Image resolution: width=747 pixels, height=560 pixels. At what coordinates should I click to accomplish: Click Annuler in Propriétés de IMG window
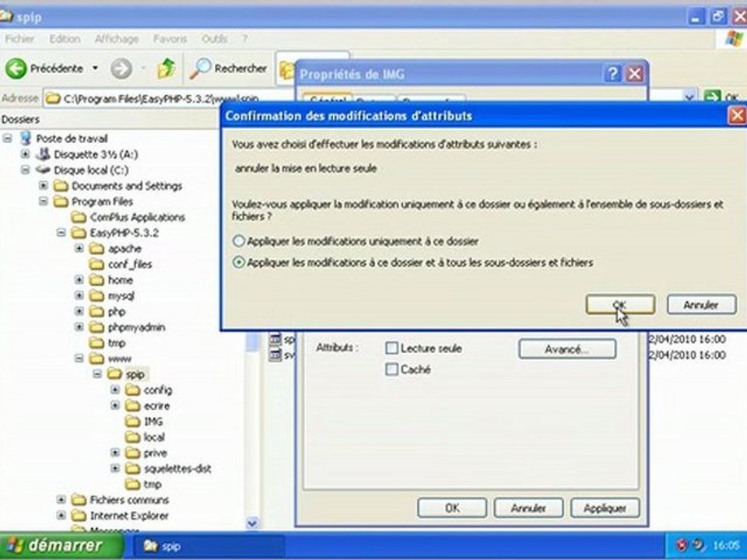528,508
